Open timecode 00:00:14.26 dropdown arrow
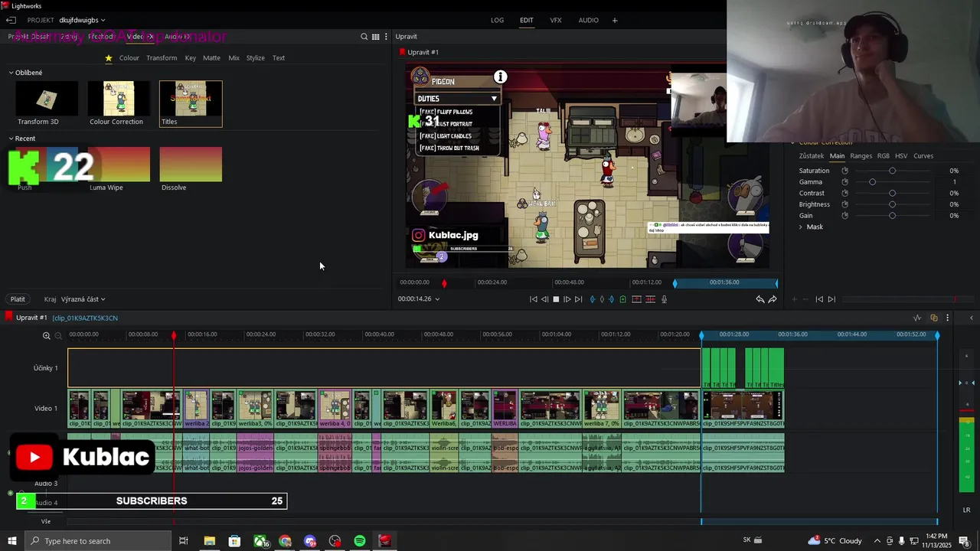This screenshot has width=980, height=551. point(437,299)
